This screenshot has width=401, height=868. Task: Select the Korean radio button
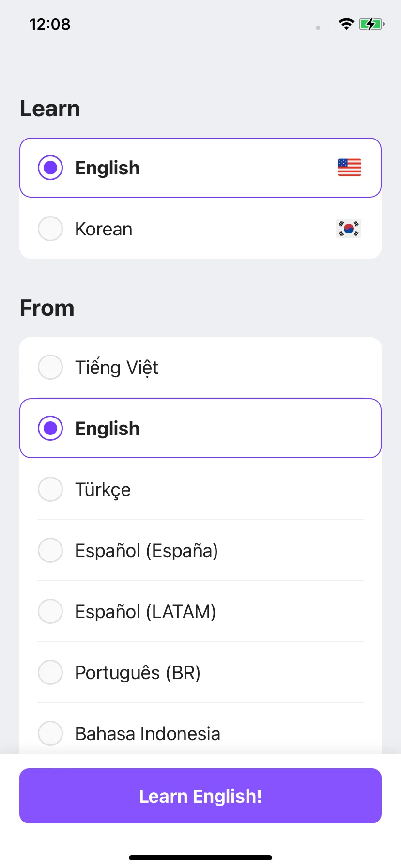click(x=50, y=229)
